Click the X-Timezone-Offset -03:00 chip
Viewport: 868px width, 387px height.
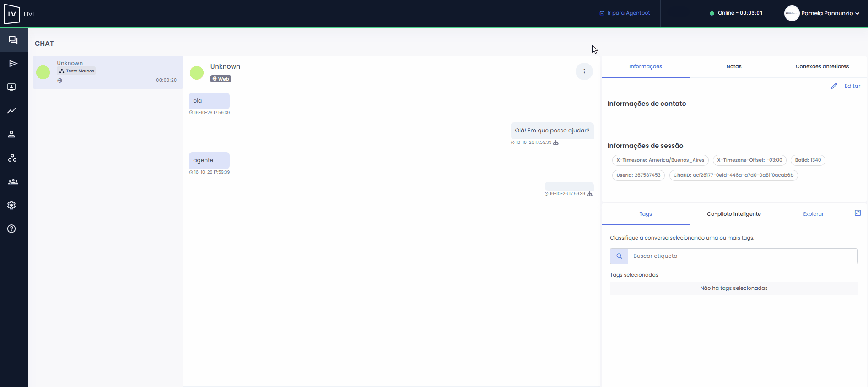[749, 160]
